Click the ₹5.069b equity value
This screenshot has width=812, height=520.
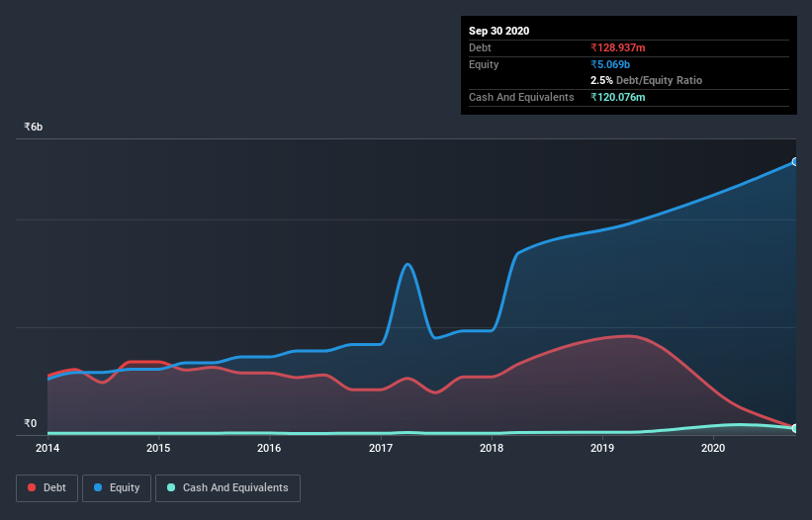click(610, 64)
